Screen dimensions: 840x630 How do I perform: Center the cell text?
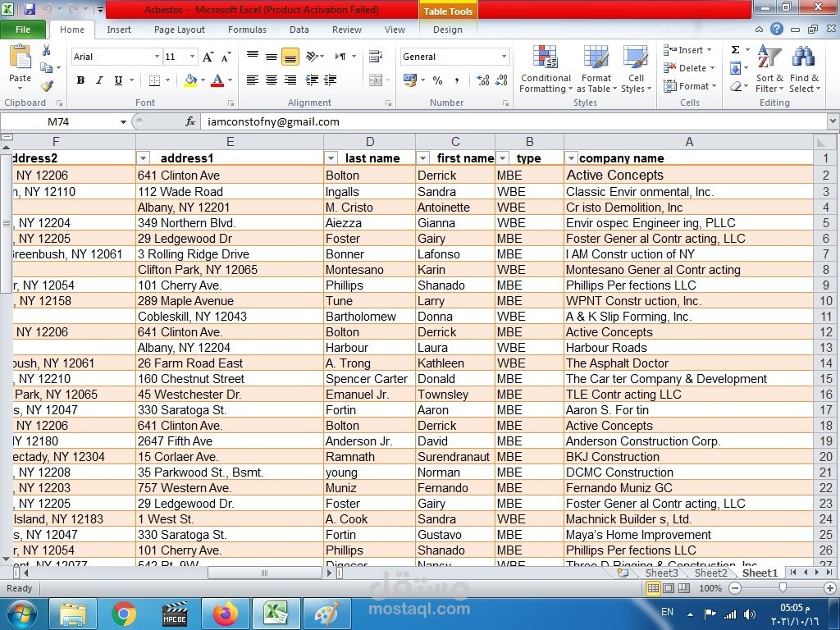pyautogui.click(x=272, y=80)
